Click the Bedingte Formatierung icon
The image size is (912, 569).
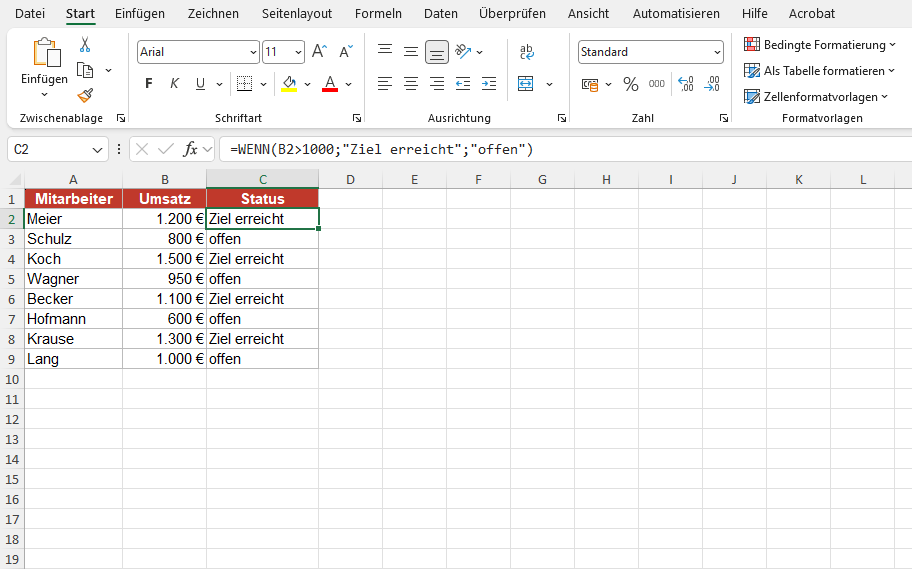[752, 44]
